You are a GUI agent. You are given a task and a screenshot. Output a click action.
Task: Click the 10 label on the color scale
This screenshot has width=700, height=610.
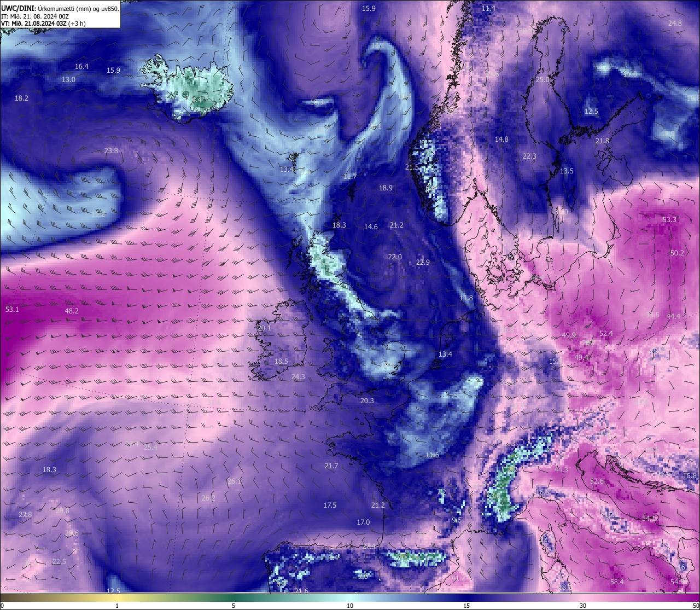(x=350, y=606)
